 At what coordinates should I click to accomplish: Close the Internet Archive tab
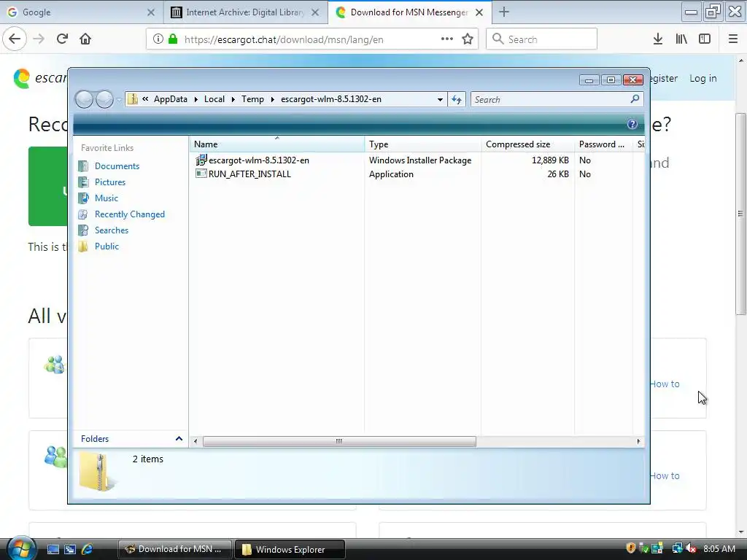point(315,12)
